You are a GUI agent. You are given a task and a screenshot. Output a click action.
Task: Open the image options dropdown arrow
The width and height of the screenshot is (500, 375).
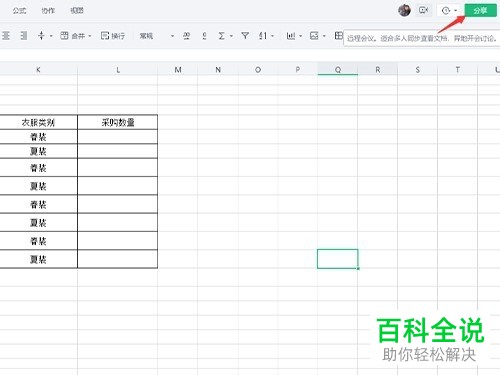click(x=324, y=36)
